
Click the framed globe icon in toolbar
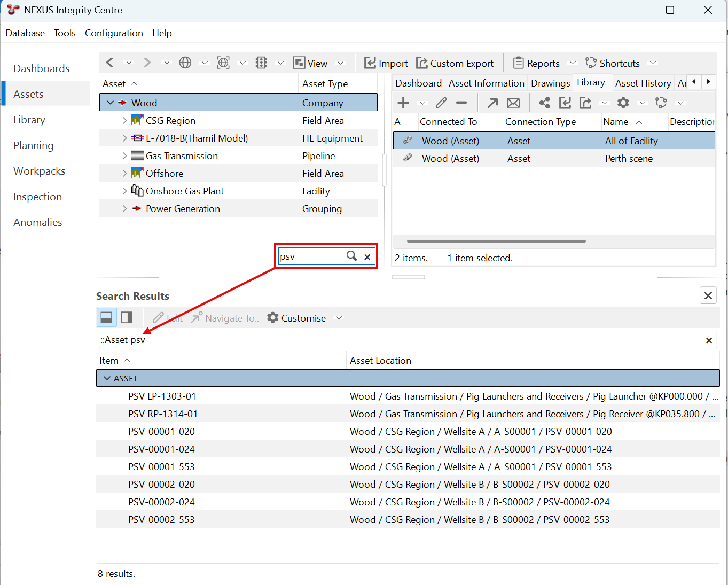pos(223,63)
